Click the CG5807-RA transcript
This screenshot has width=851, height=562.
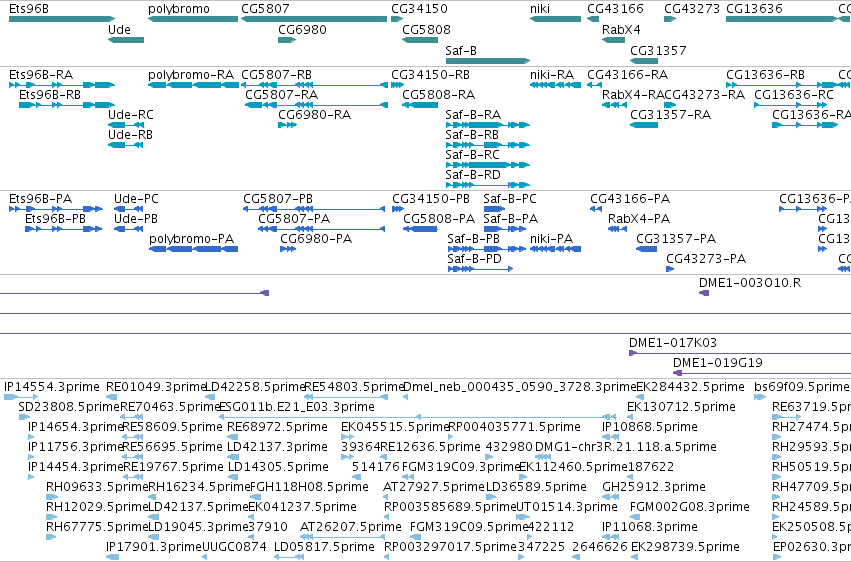click(x=316, y=105)
